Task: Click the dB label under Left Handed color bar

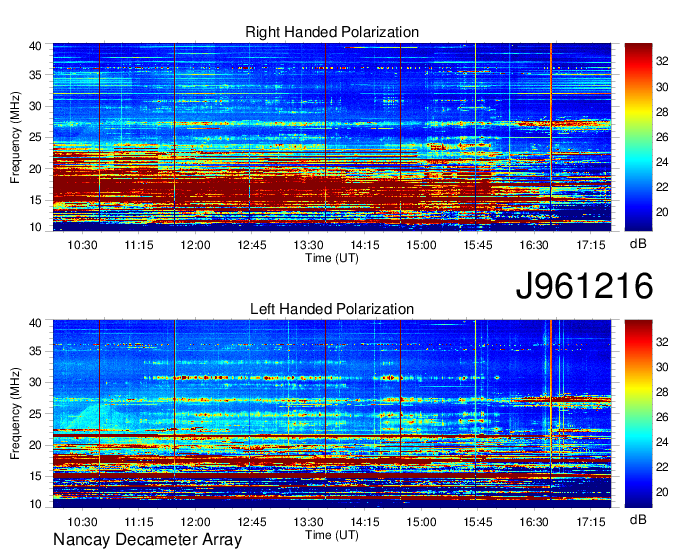Action: (638, 519)
